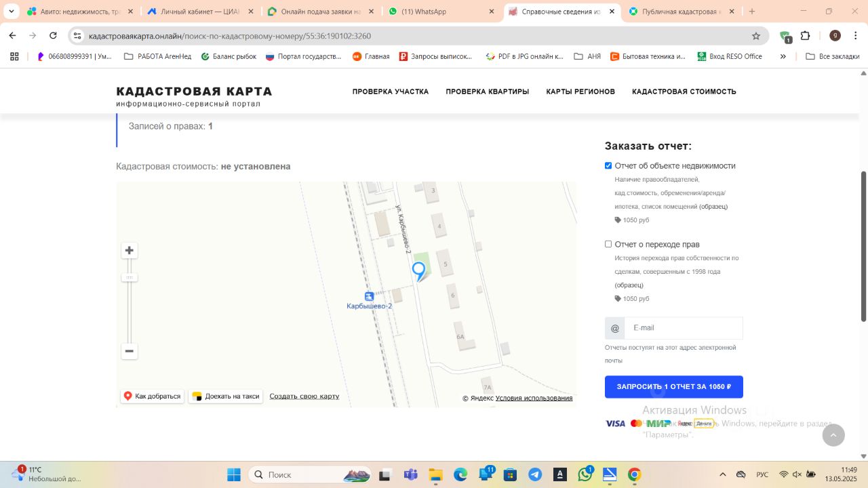Open Баланс рыбок bookmark
Screen dimensions: 868x488
(x=229, y=56)
